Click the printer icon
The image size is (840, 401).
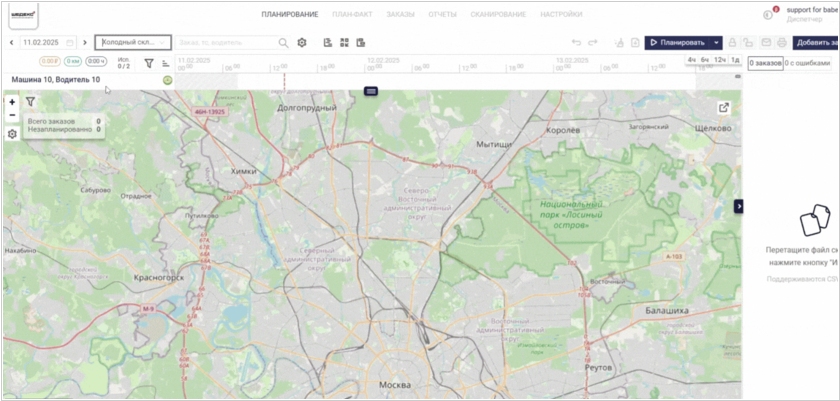tap(782, 43)
